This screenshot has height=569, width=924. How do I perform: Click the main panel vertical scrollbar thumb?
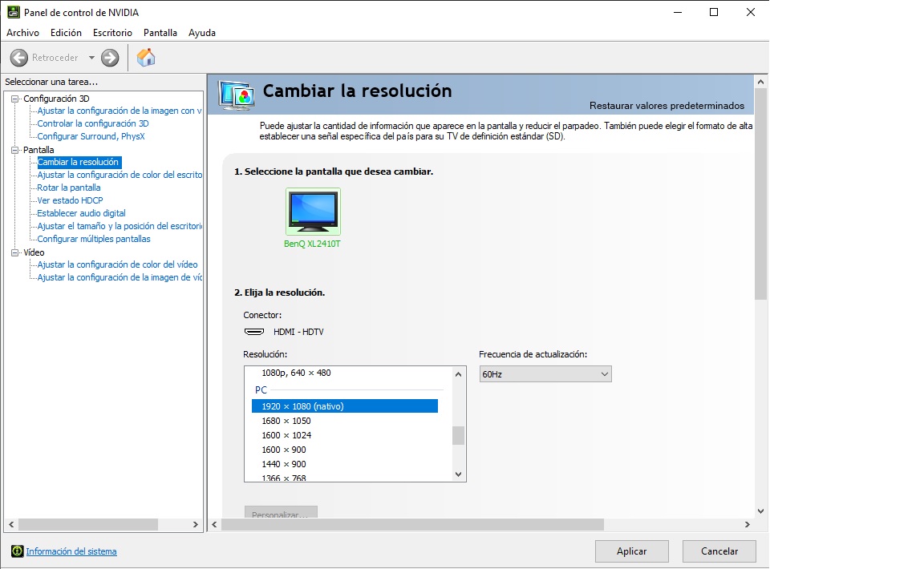pyautogui.click(x=760, y=194)
